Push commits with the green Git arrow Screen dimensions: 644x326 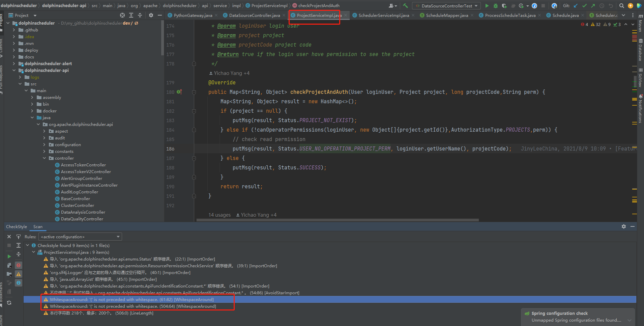[x=593, y=6]
